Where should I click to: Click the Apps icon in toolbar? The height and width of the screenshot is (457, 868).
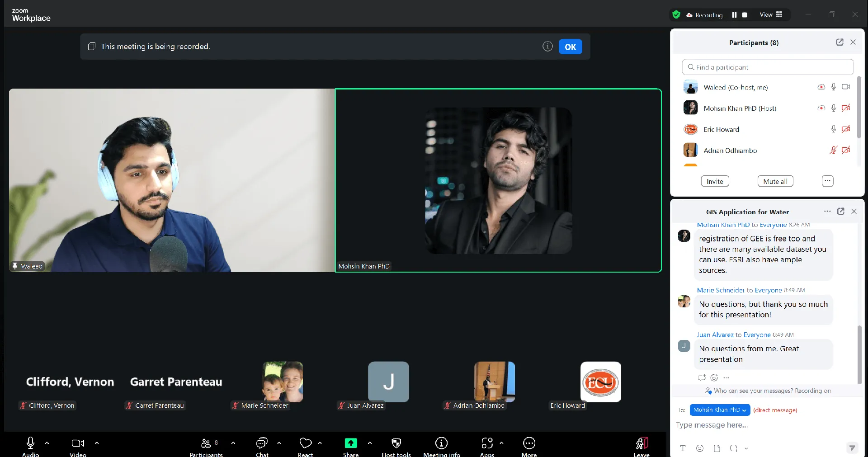tap(487, 443)
